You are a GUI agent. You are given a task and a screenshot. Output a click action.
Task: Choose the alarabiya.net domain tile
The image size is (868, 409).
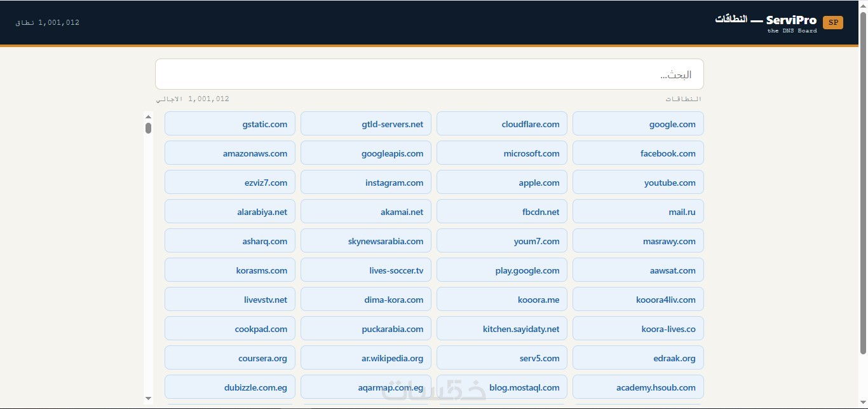tap(230, 212)
